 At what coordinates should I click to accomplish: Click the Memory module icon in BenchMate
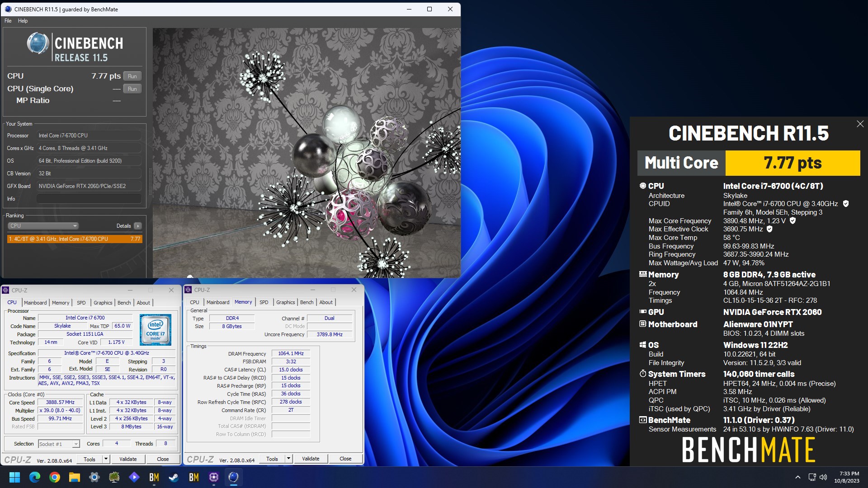643,274
